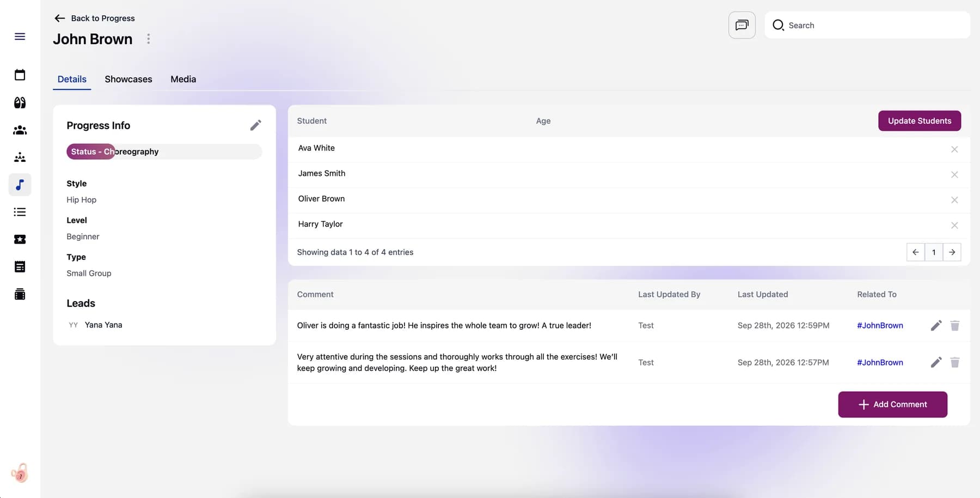
Task: Click the Status - Choreography progress bar
Action: pyautogui.click(x=164, y=151)
